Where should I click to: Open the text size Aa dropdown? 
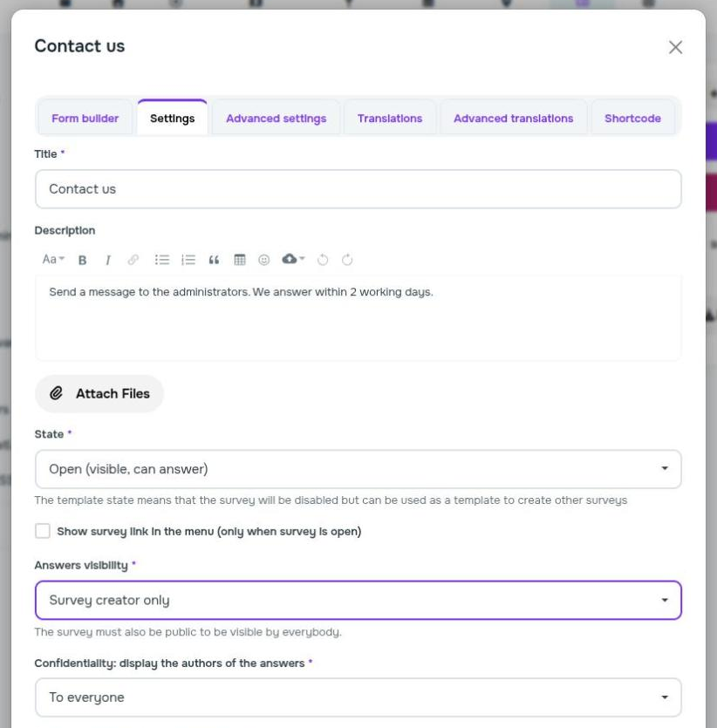pyautogui.click(x=53, y=260)
